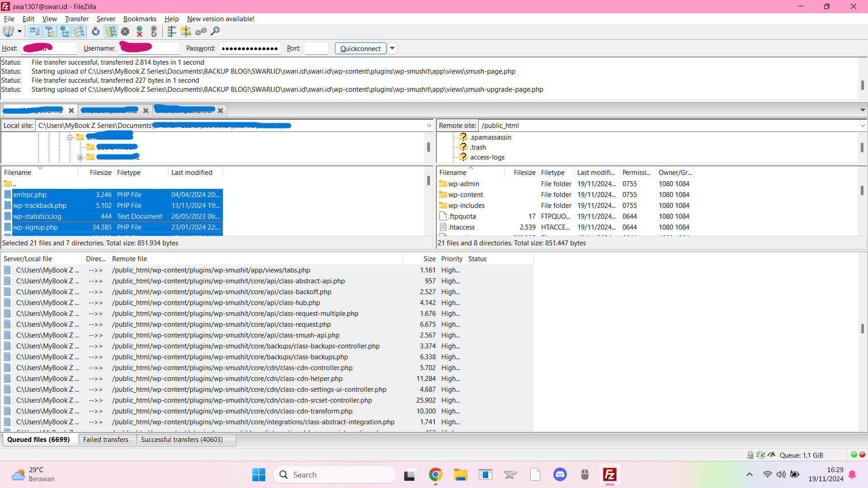Select queued class-hub.php transfer row
Image resolution: width=868 pixels, height=488 pixels.
click(x=267, y=303)
